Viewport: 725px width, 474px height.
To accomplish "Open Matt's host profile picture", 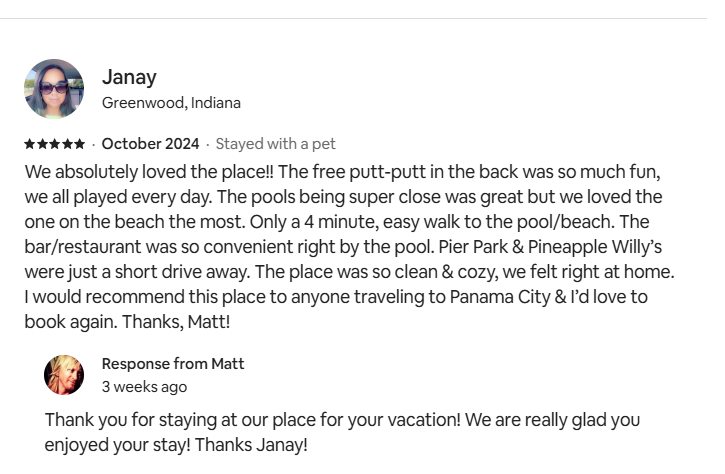I will (64, 375).
